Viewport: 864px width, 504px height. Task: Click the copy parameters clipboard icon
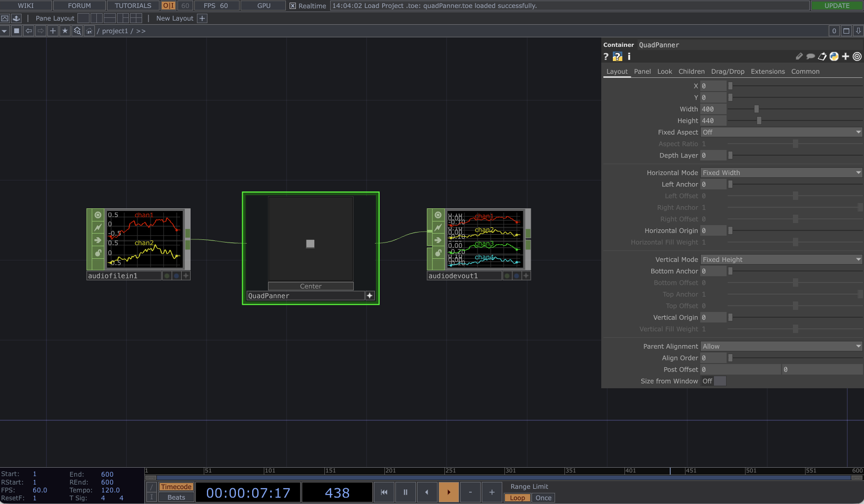pos(822,56)
